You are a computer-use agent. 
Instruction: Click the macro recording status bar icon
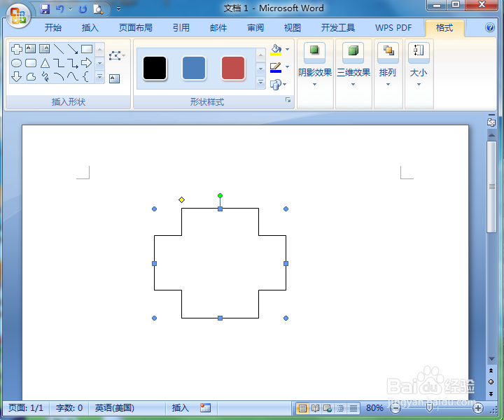click(x=205, y=408)
